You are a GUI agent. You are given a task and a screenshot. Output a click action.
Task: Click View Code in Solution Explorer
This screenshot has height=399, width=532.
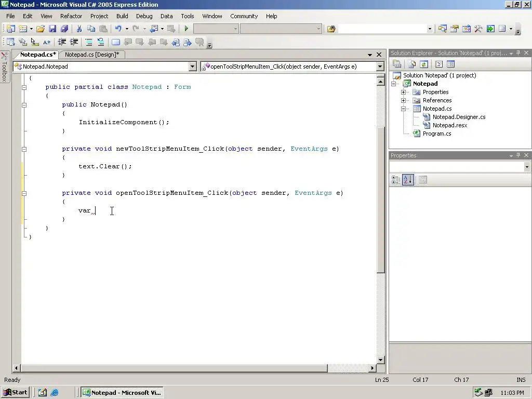click(439, 64)
